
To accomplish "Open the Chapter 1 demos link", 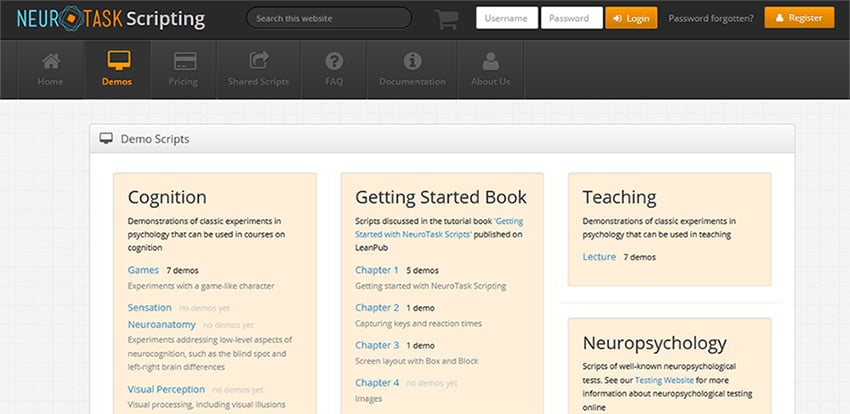I will pyautogui.click(x=377, y=270).
